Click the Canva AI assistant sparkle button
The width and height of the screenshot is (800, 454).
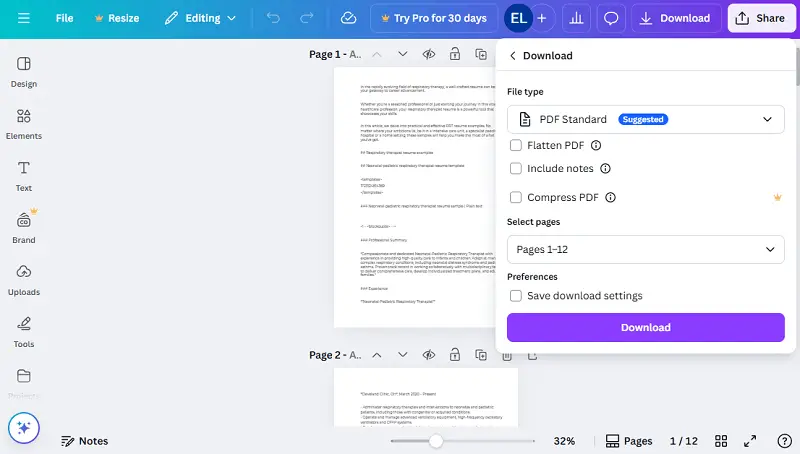[x=24, y=427]
